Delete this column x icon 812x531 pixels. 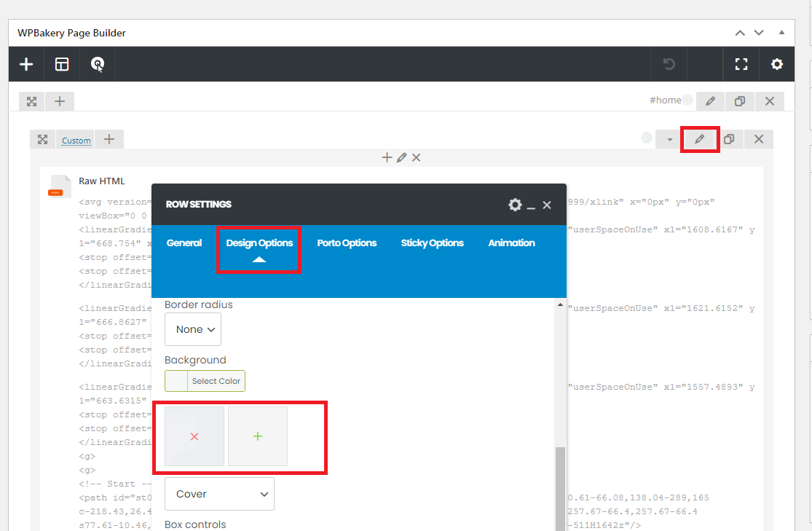tap(416, 157)
